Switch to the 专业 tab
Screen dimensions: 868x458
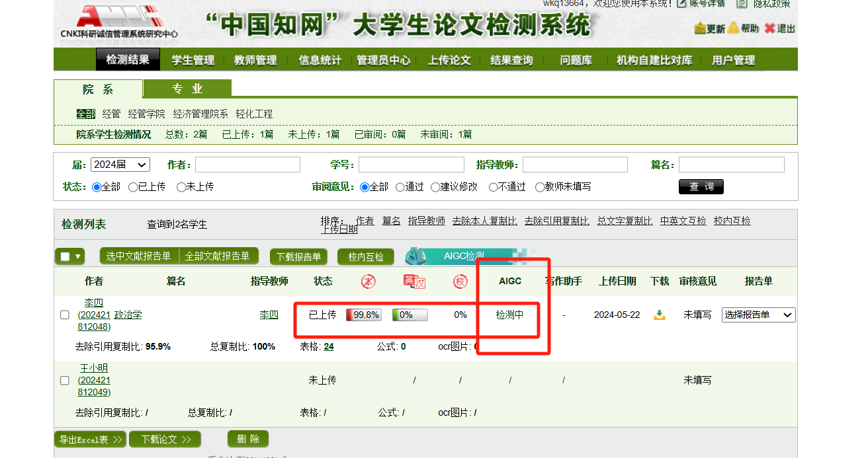click(187, 89)
